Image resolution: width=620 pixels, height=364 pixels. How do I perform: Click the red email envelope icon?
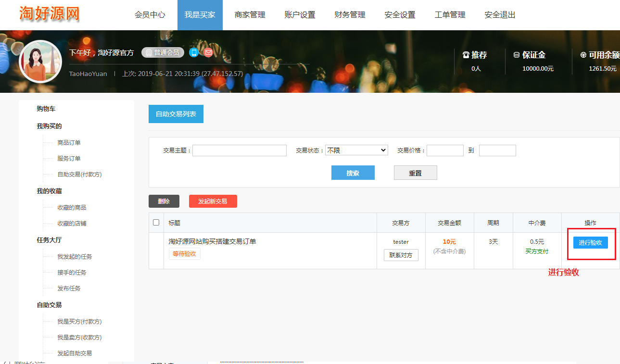click(208, 52)
